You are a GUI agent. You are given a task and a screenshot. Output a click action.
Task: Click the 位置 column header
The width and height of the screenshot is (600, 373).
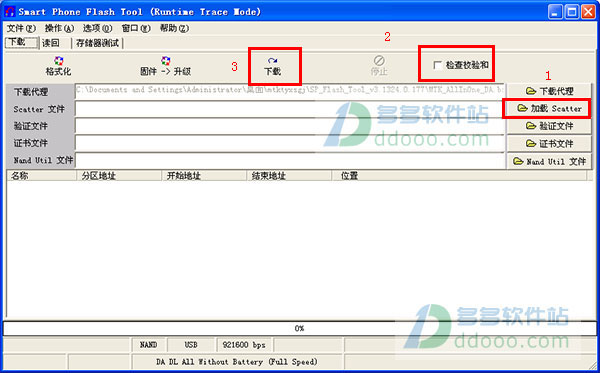click(x=459, y=176)
